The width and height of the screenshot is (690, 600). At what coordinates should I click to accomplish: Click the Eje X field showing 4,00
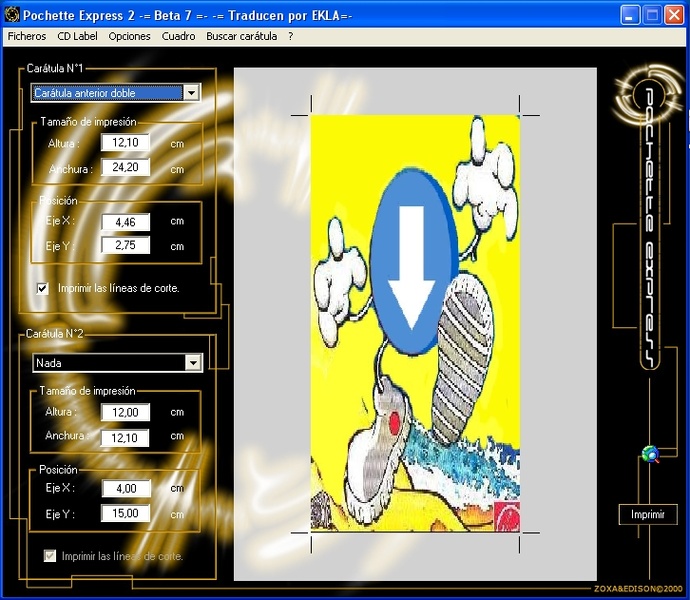click(126, 488)
